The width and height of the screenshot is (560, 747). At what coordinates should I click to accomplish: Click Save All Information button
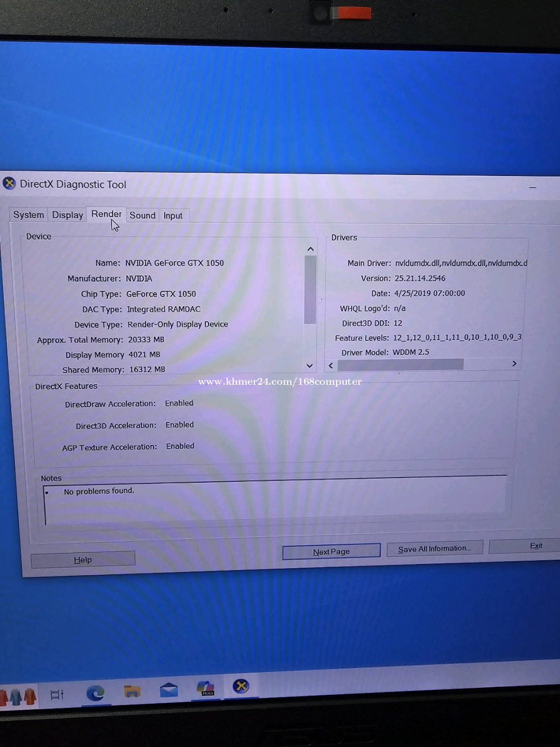click(x=434, y=549)
